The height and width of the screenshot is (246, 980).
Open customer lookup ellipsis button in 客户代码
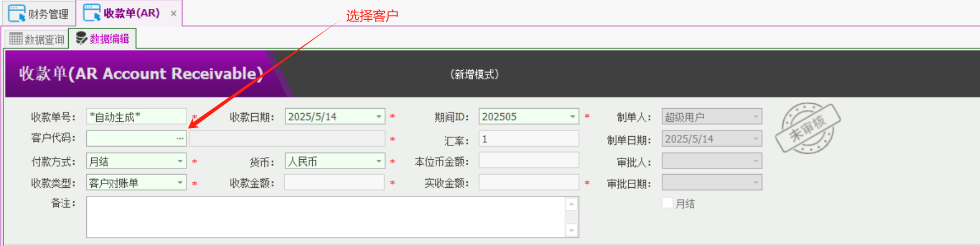click(180, 138)
